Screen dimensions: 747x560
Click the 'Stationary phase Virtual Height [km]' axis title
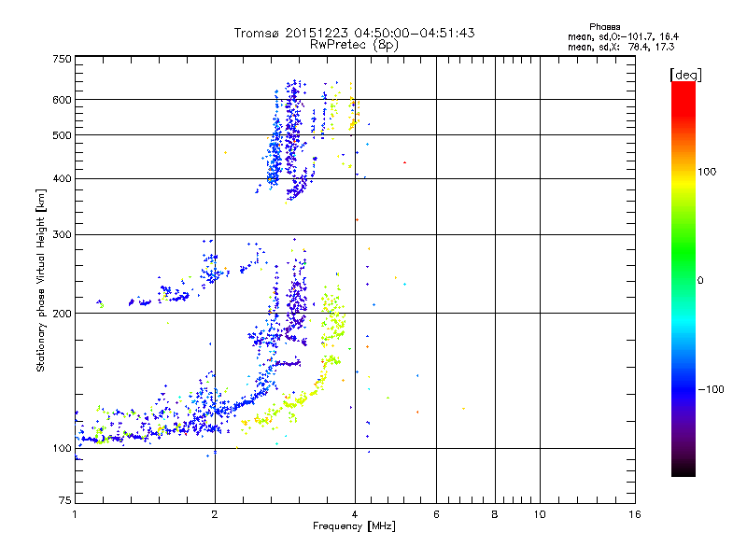pyautogui.click(x=41, y=280)
